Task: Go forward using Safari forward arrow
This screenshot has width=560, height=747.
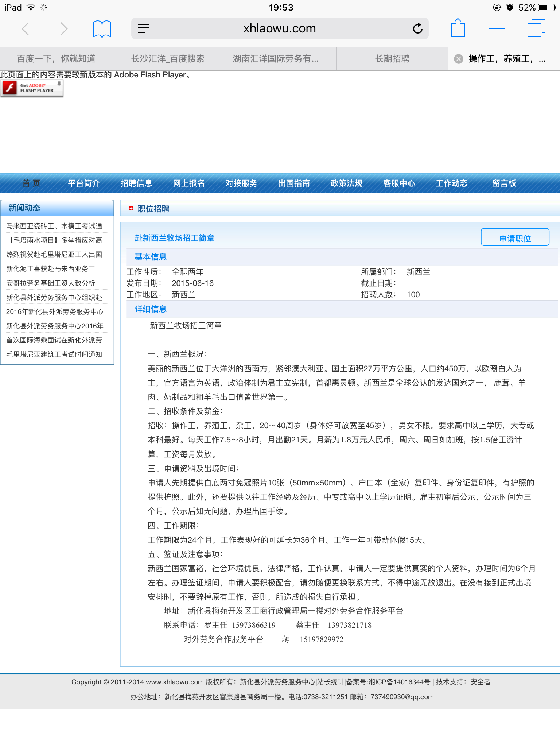Action: coord(64,28)
